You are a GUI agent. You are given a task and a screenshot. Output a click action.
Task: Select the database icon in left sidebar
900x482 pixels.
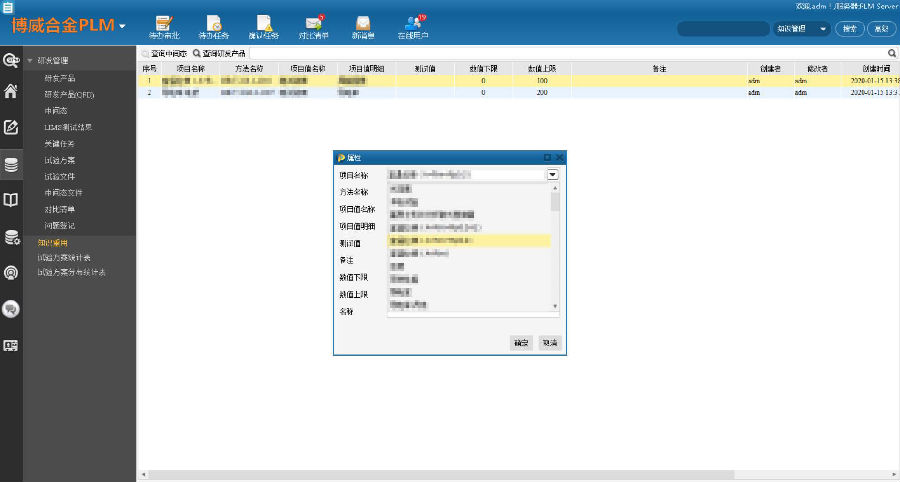pyautogui.click(x=11, y=164)
